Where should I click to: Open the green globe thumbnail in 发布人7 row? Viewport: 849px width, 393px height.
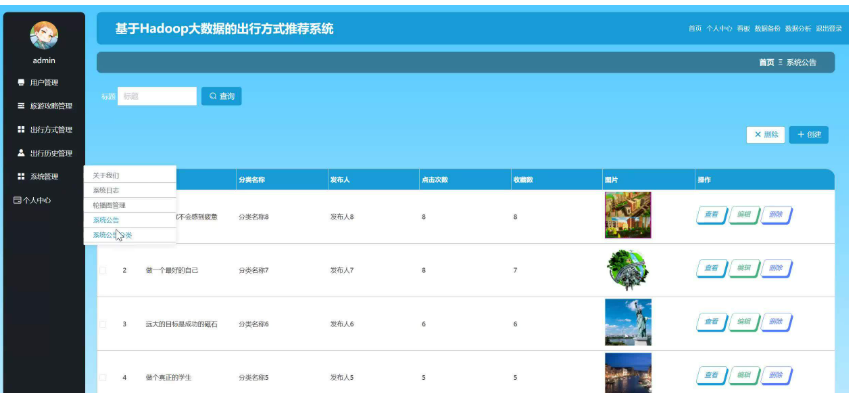[x=628, y=270]
